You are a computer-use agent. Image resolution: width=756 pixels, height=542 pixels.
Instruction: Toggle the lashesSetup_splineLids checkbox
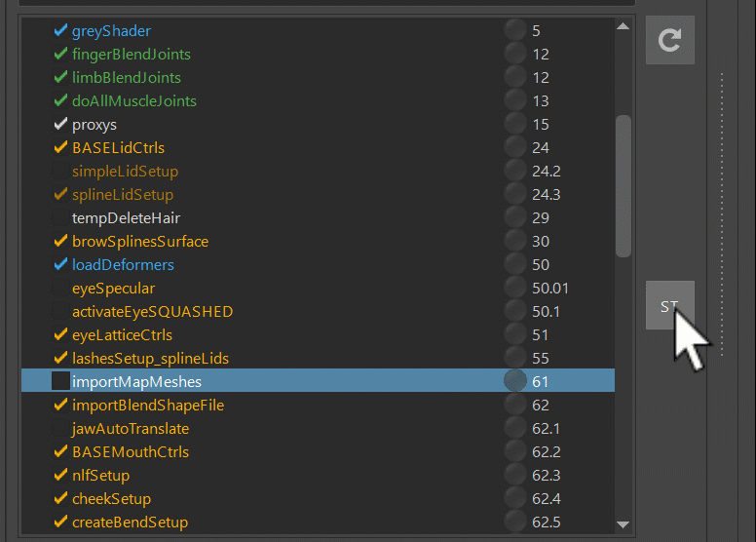60,359
